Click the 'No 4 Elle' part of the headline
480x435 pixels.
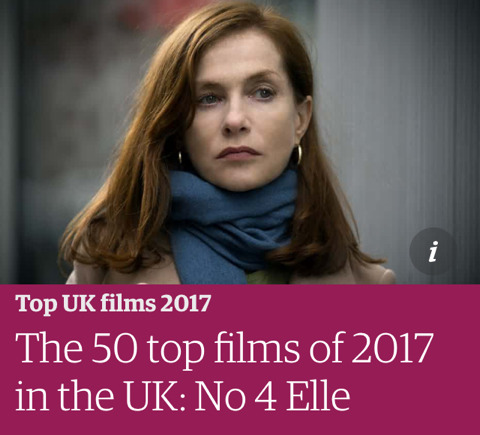[x=272, y=396]
